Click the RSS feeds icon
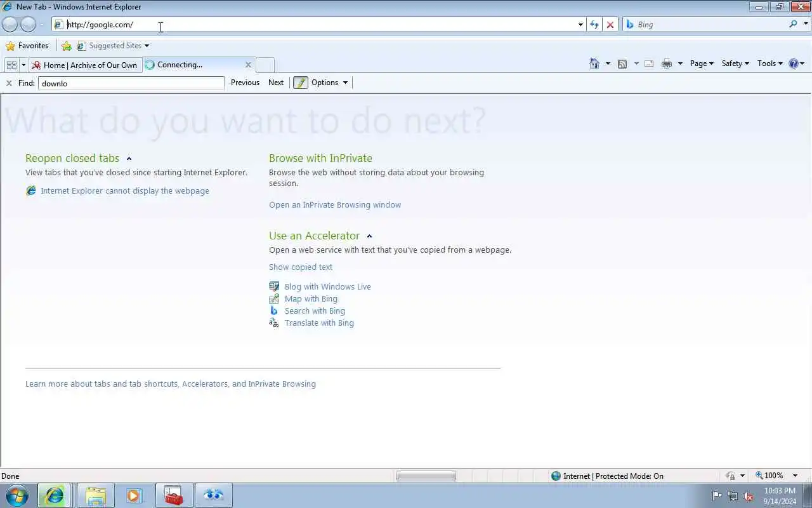This screenshot has height=508, width=812. [622, 63]
